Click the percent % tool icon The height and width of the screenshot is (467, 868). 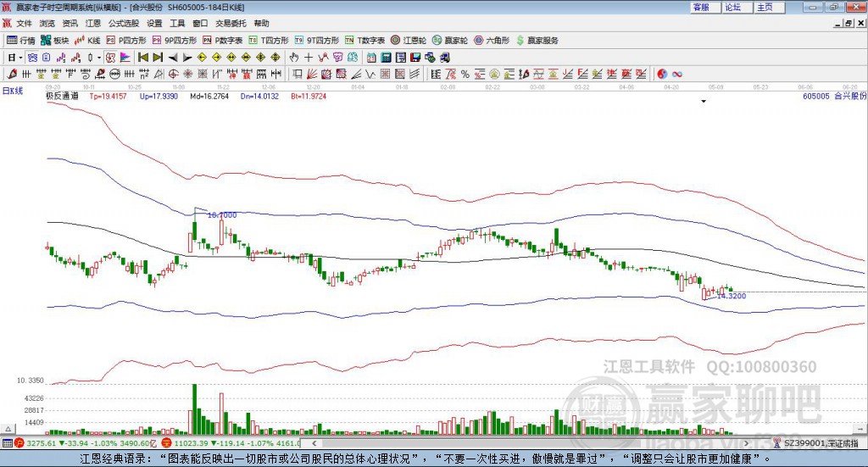click(465, 74)
